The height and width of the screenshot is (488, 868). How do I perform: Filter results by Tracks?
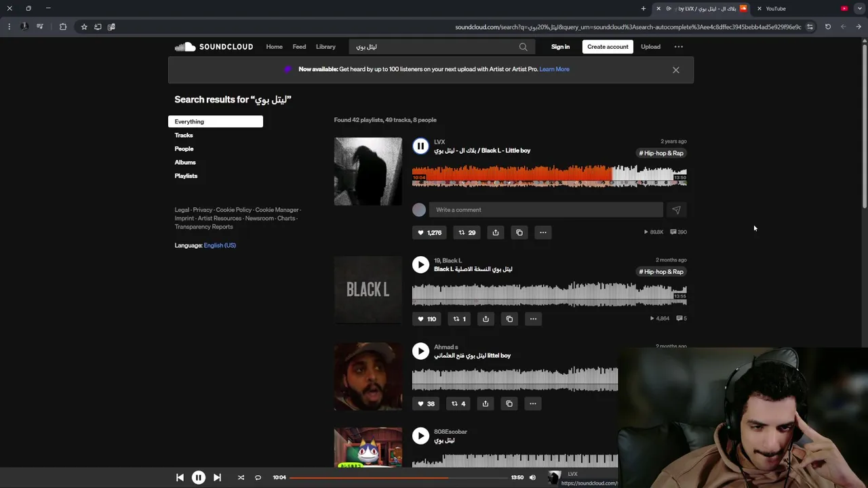[x=184, y=135]
